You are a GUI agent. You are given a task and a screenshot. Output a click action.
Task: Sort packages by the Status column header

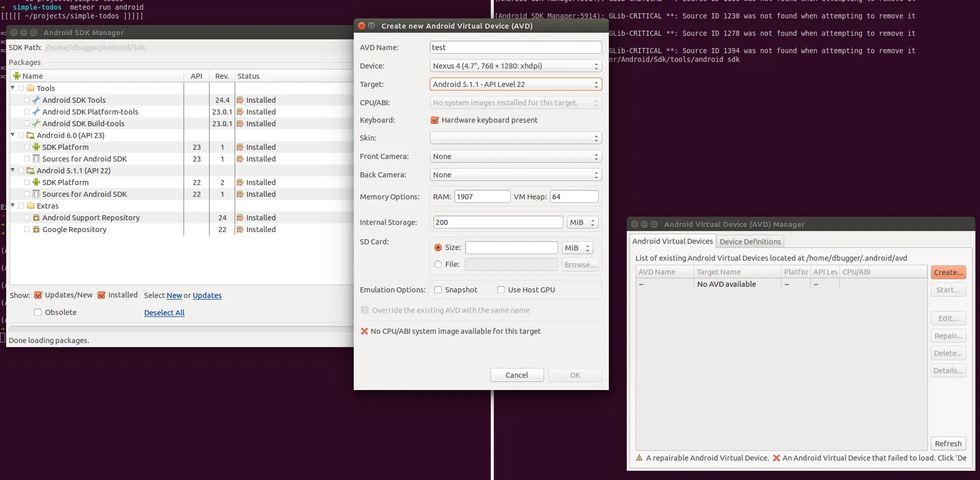pos(294,76)
